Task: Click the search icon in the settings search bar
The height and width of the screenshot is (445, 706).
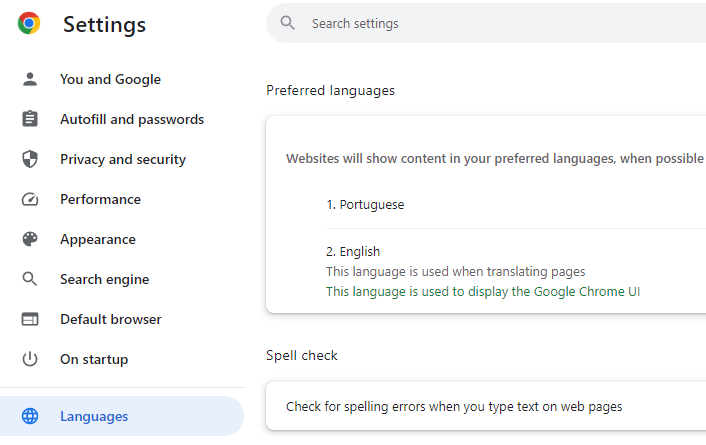Action: [x=287, y=23]
